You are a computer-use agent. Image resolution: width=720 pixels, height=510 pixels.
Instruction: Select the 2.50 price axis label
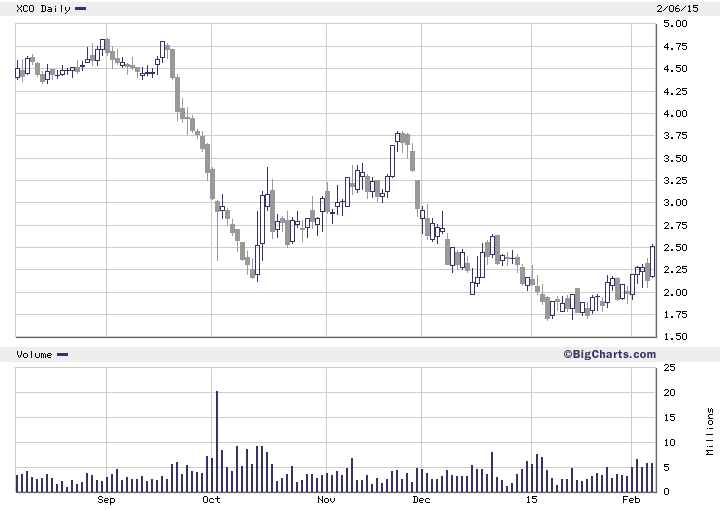tap(675, 247)
